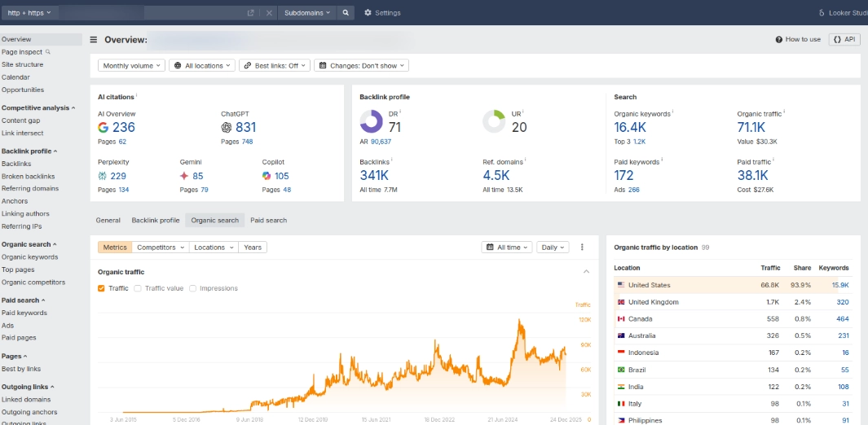Uncheck the Traffic checkbox

pyautogui.click(x=101, y=288)
